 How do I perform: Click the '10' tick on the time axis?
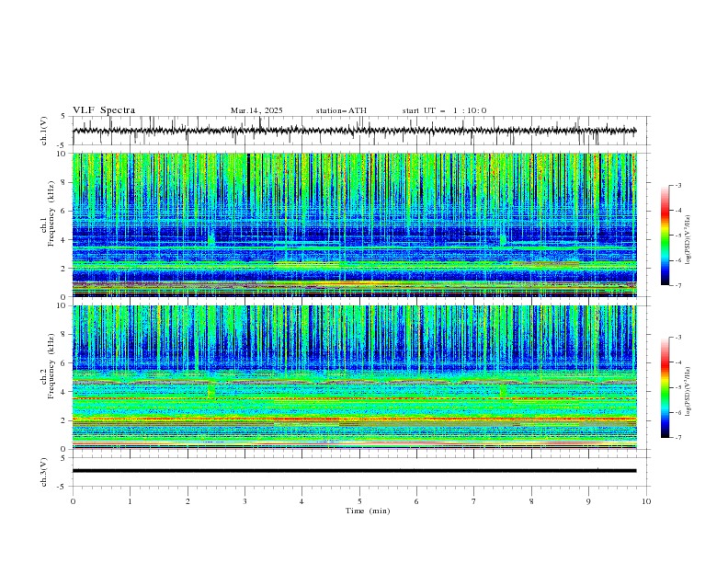point(646,501)
